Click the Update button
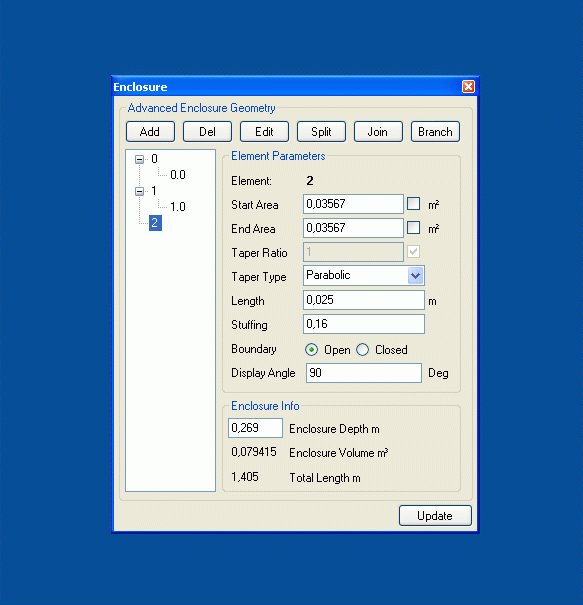Image resolution: width=583 pixels, height=605 pixels. [x=435, y=515]
